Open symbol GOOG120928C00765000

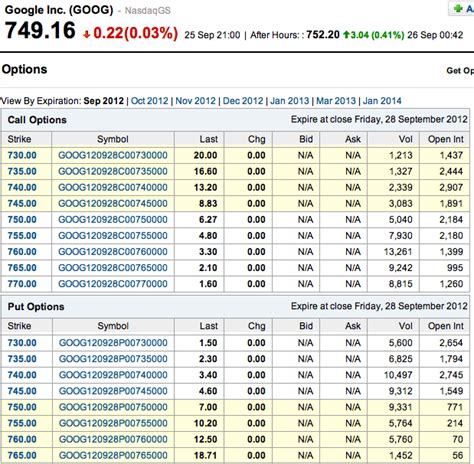[113, 268]
